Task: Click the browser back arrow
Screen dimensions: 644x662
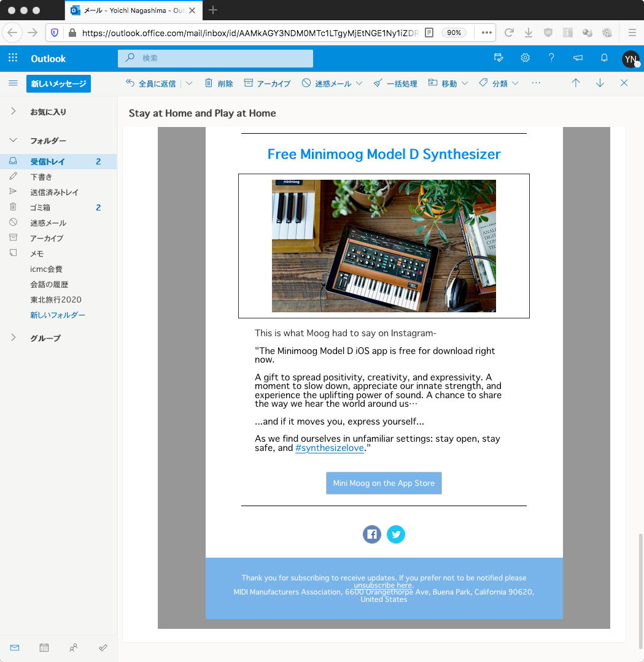Action: 13,33
